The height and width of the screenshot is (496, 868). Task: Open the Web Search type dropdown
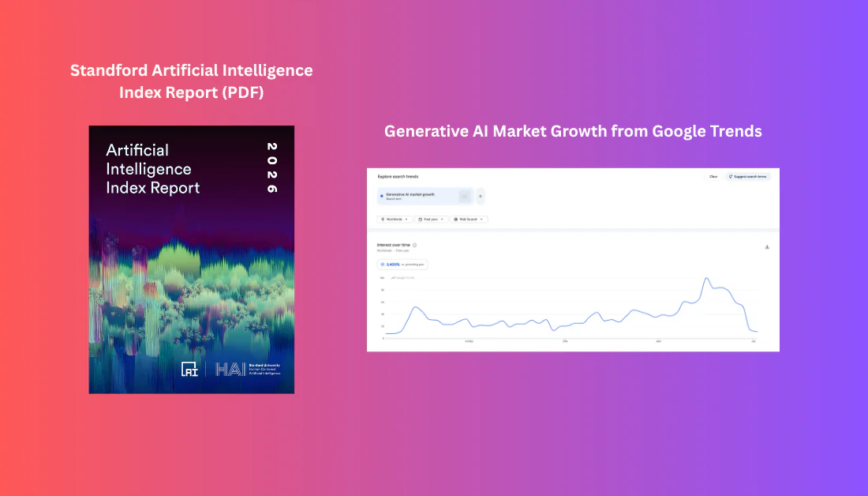(469, 220)
